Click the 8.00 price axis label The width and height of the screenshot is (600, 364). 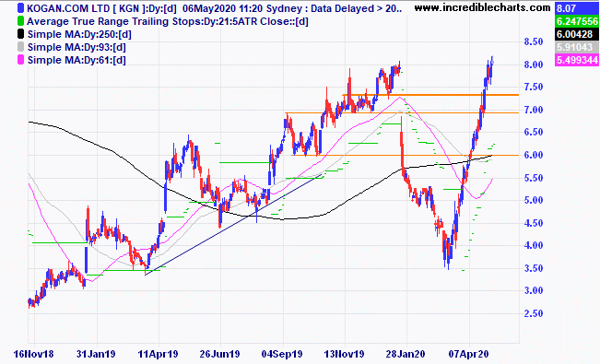534,65
